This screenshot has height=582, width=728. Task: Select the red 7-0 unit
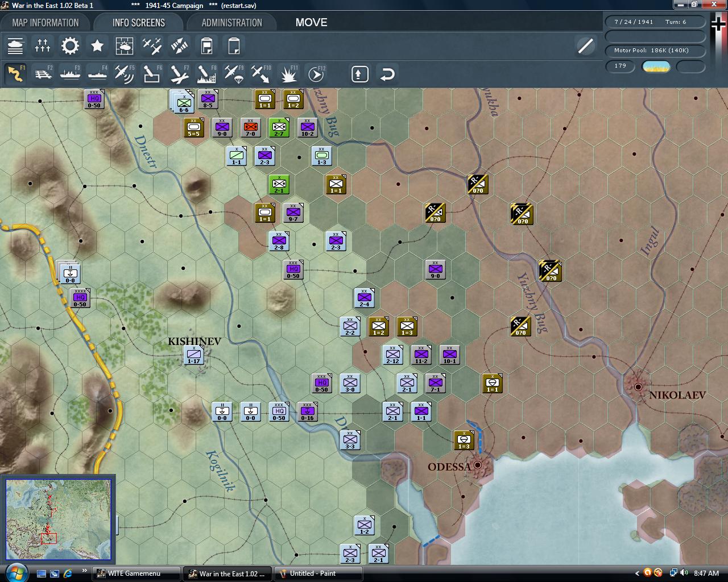(x=250, y=127)
